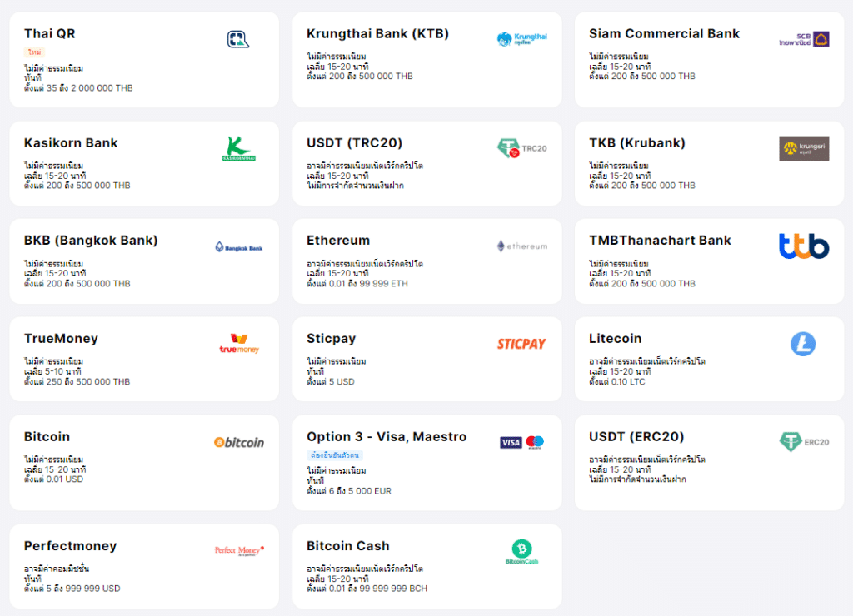This screenshot has height=616, width=853.
Task: Click the blue Litecoin coin icon
Action: point(803,344)
